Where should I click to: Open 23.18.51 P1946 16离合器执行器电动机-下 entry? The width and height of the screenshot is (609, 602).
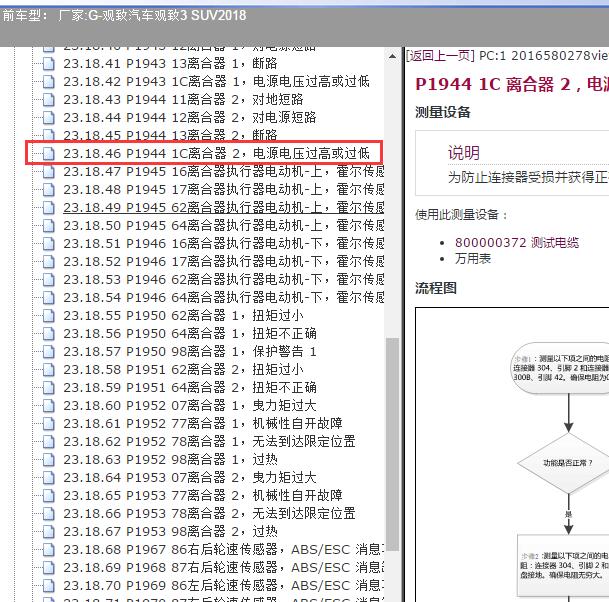(x=224, y=243)
